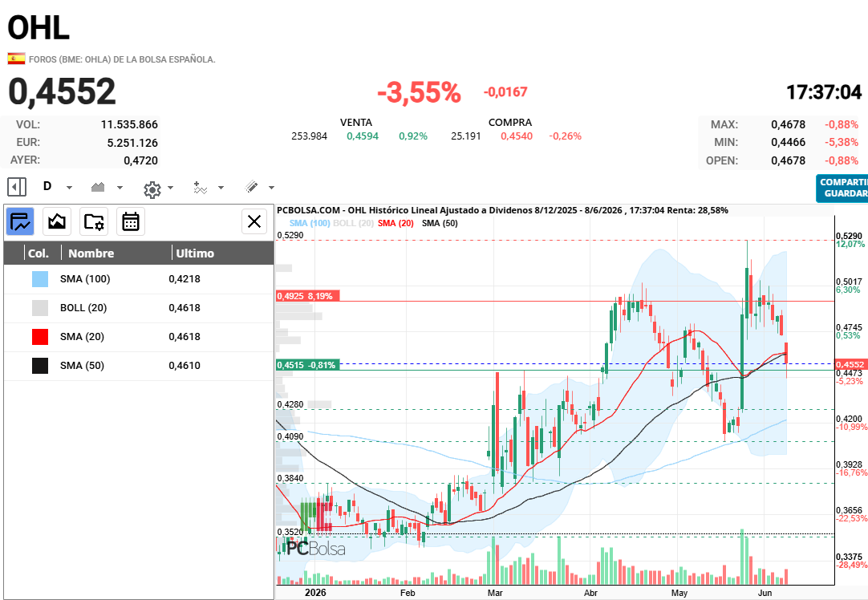Click the SMA (100) blue color swatch
Screen dimensions: 868x600
(40, 279)
